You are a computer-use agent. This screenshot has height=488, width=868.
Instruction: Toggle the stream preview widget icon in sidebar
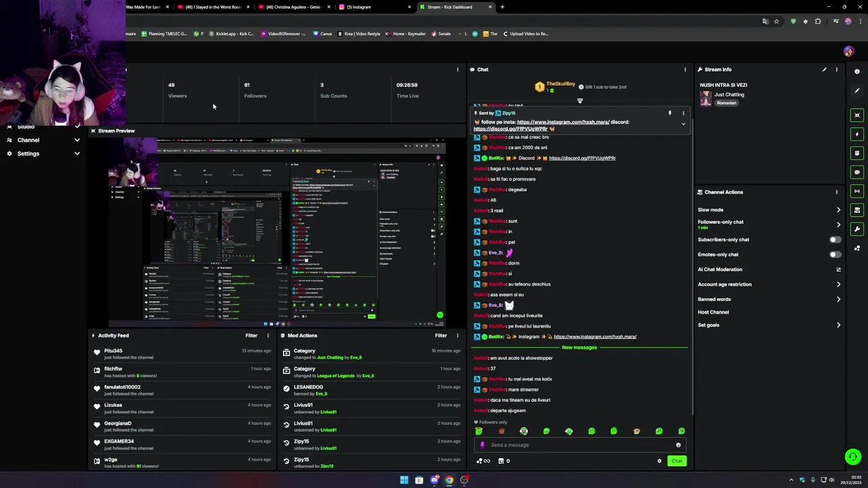point(857,115)
